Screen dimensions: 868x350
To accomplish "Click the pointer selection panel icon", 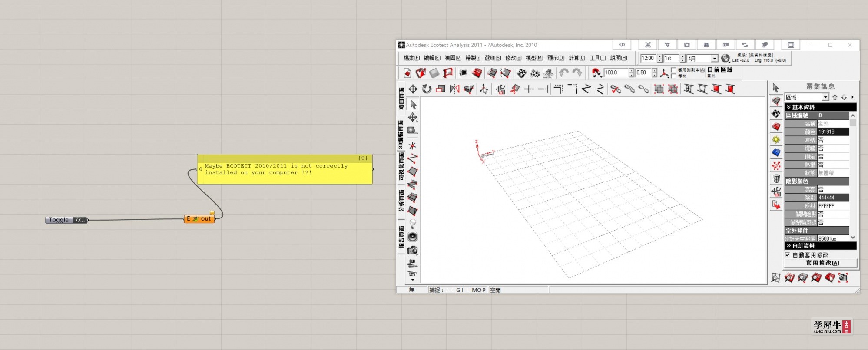I will 776,88.
